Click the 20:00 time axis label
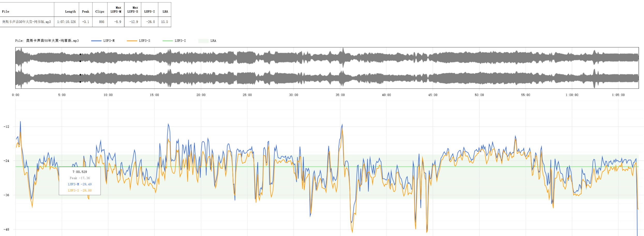The image size is (644, 236). click(201, 95)
